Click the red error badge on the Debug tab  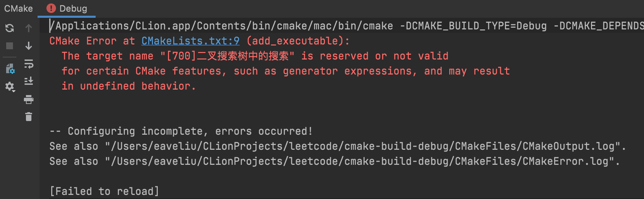[x=51, y=8]
